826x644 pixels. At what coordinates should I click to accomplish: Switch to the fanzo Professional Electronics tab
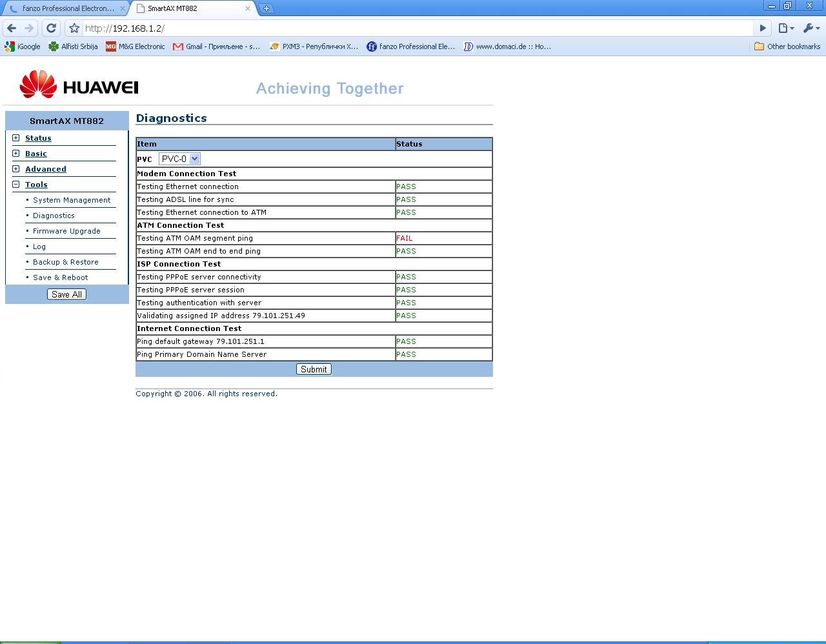pos(65,8)
